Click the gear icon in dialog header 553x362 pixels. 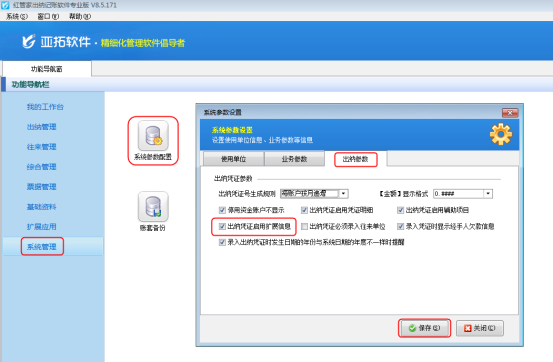tap(500, 134)
